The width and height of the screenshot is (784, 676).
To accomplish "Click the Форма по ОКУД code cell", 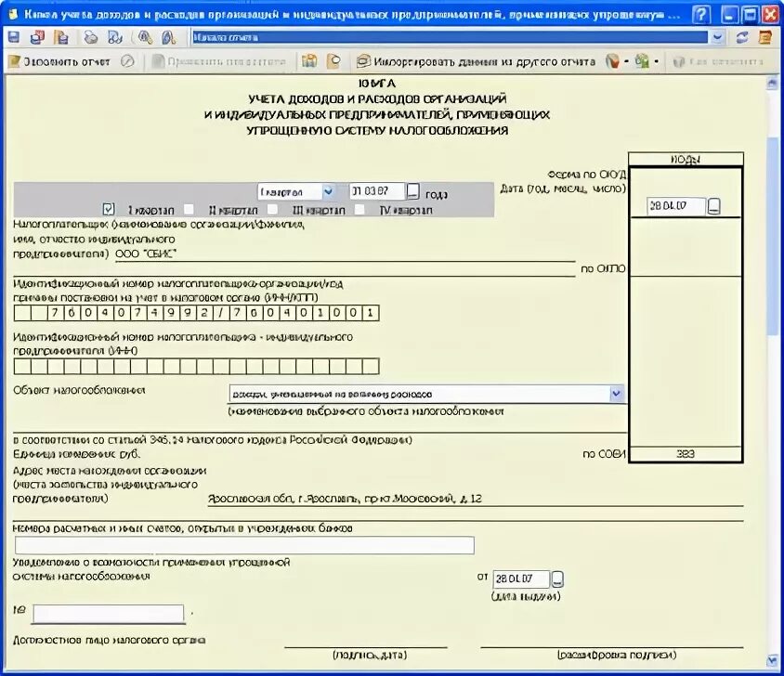I will point(686,175).
